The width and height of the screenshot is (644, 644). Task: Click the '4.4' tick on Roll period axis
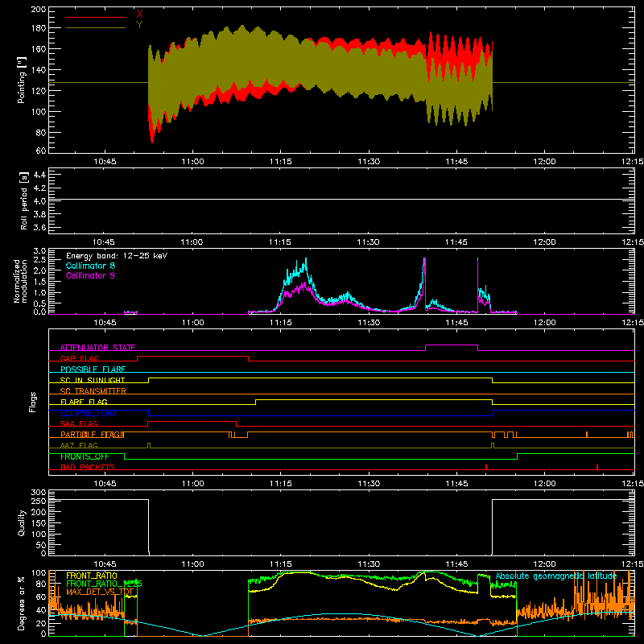click(x=39, y=175)
